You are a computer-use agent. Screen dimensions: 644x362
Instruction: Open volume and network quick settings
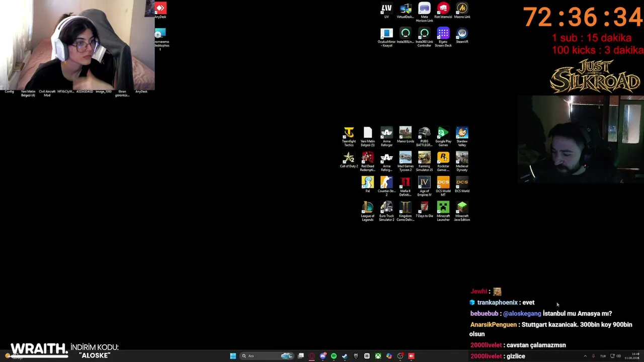tap(615, 356)
